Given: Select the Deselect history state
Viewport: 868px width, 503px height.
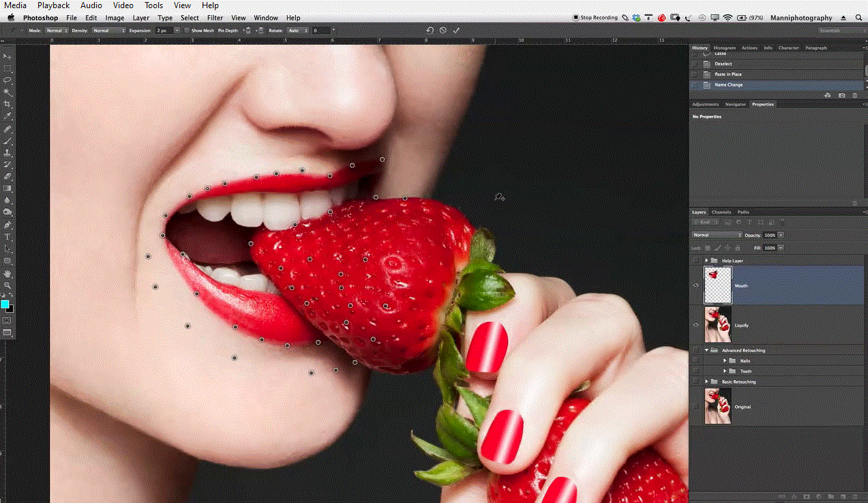Looking at the screenshot, I should [x=723, y=63].
